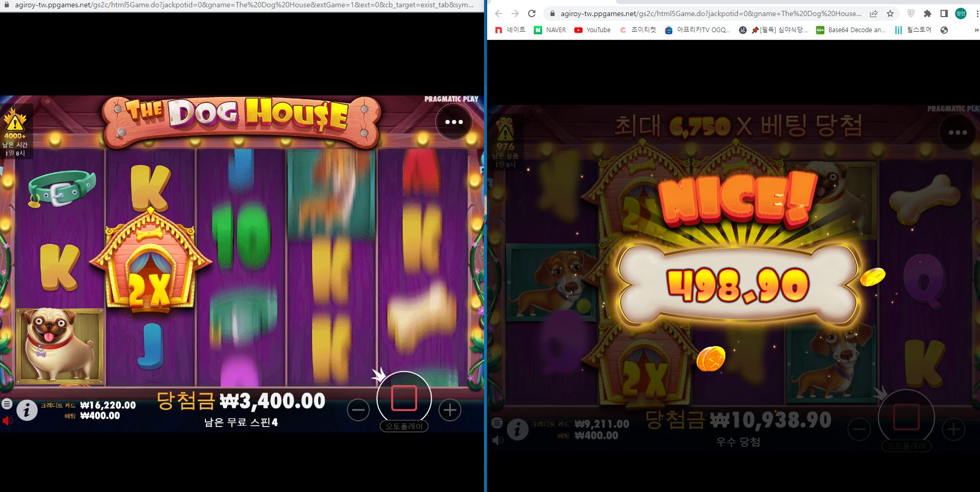Image resolution: width=980 pixels, height=492 pixels.
Task: Click the 오토플레이 autoplay button in left game
Action: coord(404,426)
